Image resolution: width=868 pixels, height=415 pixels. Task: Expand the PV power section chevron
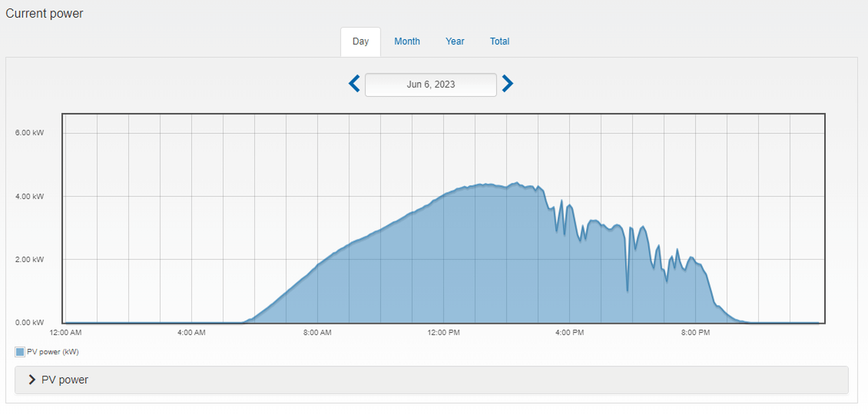click(x=32, y=379)
